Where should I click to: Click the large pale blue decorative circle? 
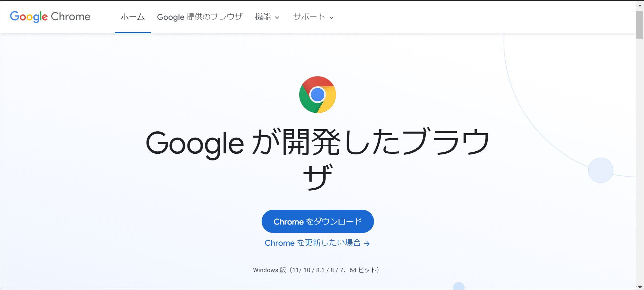600,170
